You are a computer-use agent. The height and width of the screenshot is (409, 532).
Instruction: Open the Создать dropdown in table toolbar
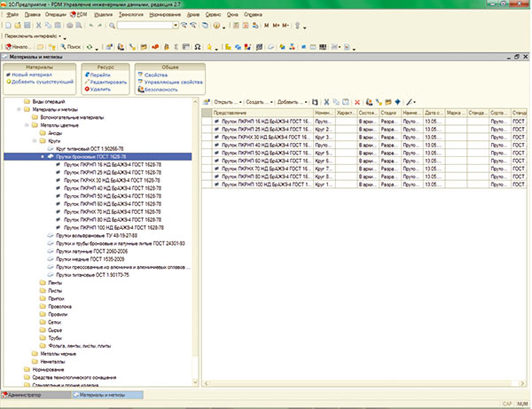point(255,103)
